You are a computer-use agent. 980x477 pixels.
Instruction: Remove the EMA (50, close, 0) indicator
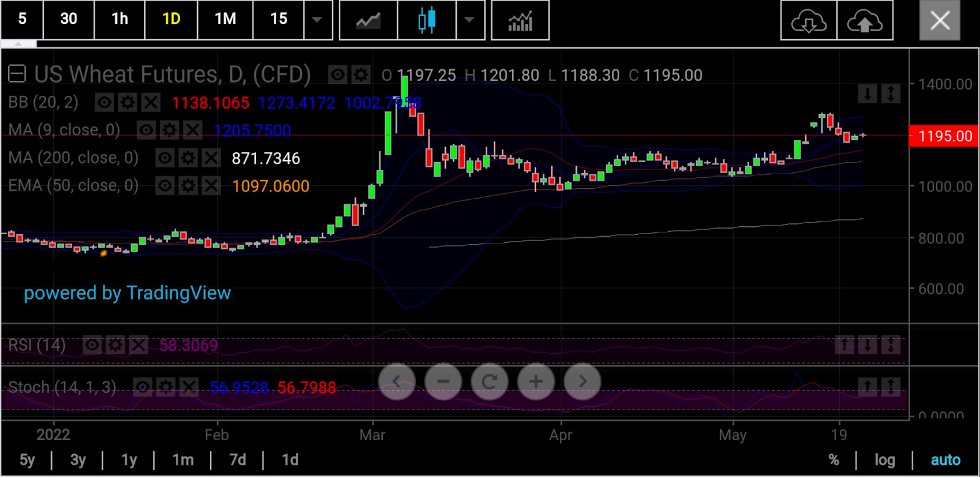coord(211,186)
